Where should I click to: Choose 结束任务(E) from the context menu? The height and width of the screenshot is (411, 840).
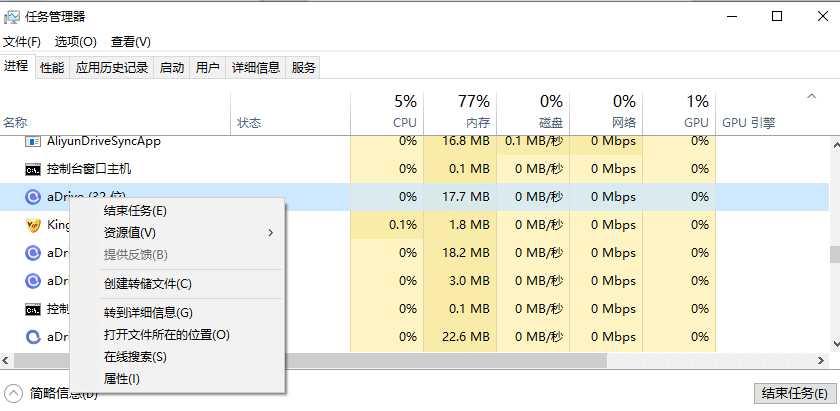tap(135, 211)
